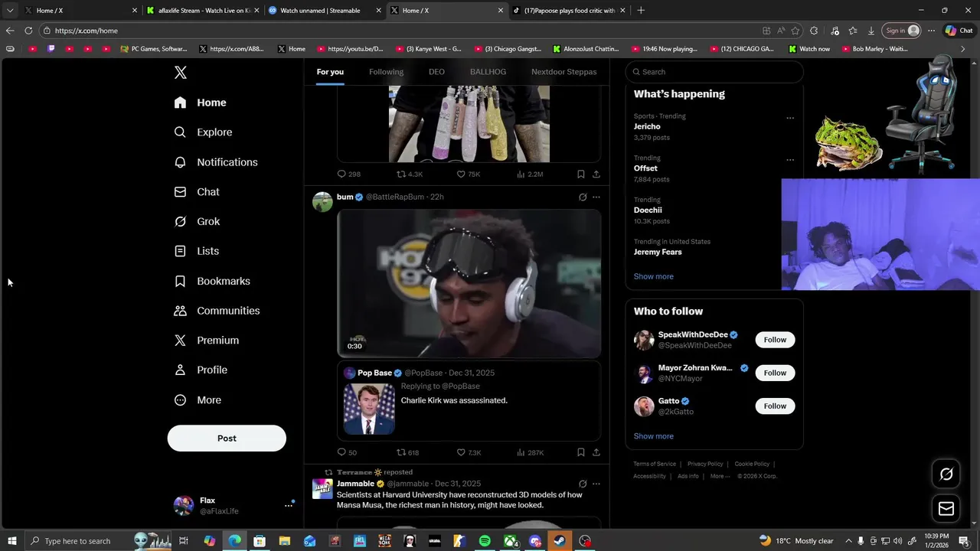Open Chat in the X sidebar
Image resolution: width=980 pixels, height=551 pixels.
pyautogui.click(x=197, y=192)
